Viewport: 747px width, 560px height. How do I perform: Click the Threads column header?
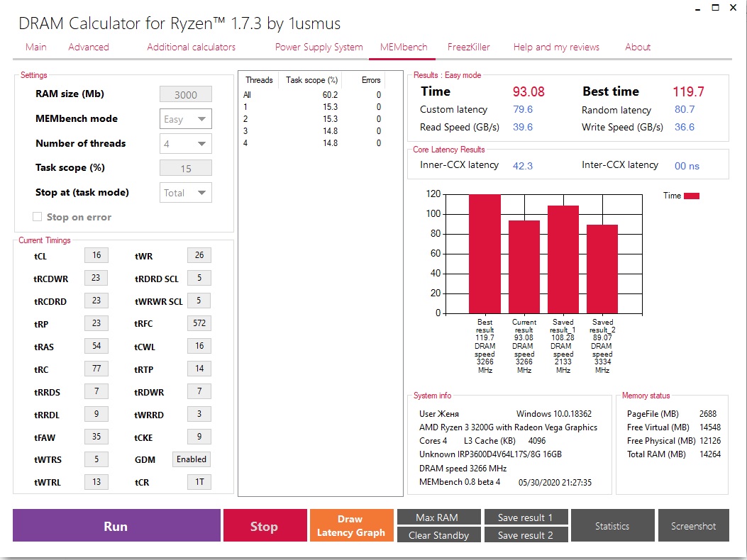coord(259,80)
